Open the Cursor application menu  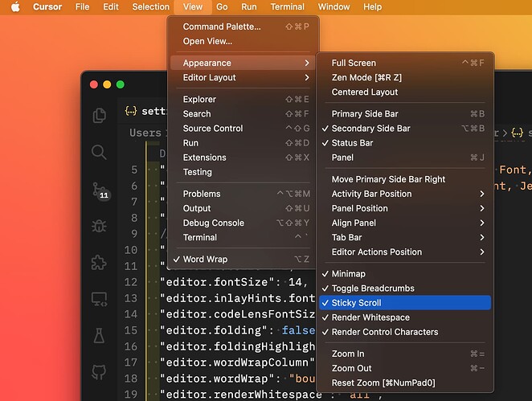click(47, 6)
